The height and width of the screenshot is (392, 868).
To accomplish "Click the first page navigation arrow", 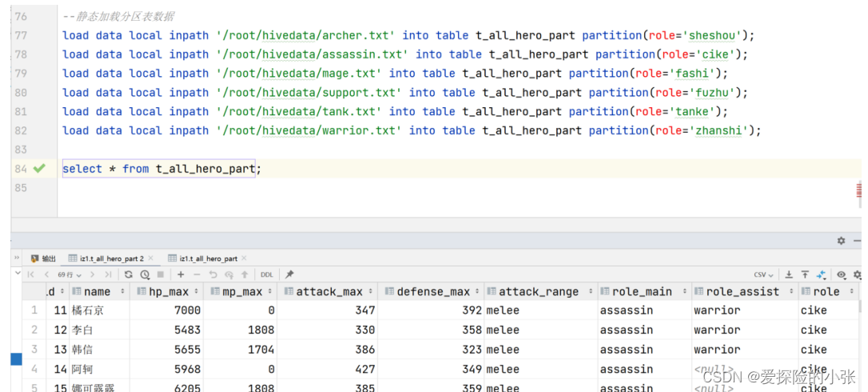I will coord(31,274).
